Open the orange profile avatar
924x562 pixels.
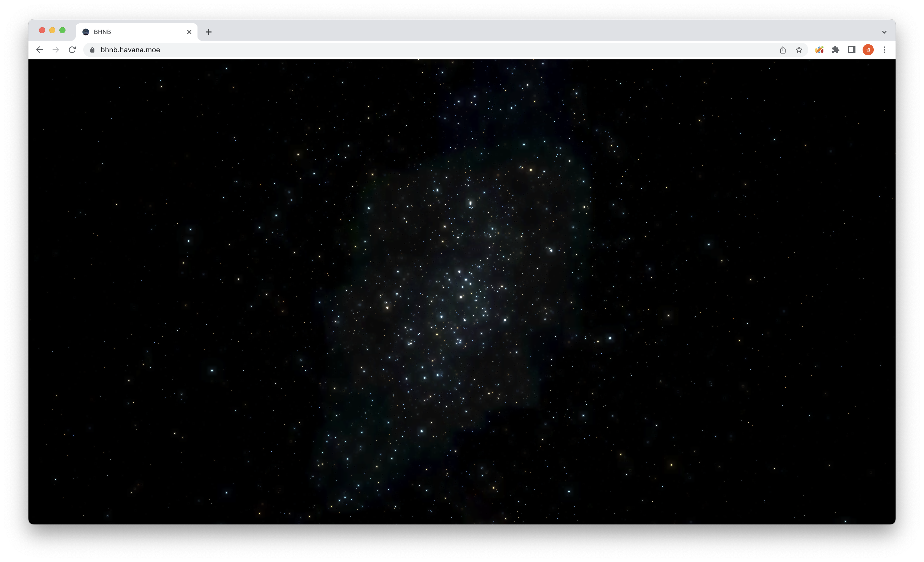(x=868, y=50)
